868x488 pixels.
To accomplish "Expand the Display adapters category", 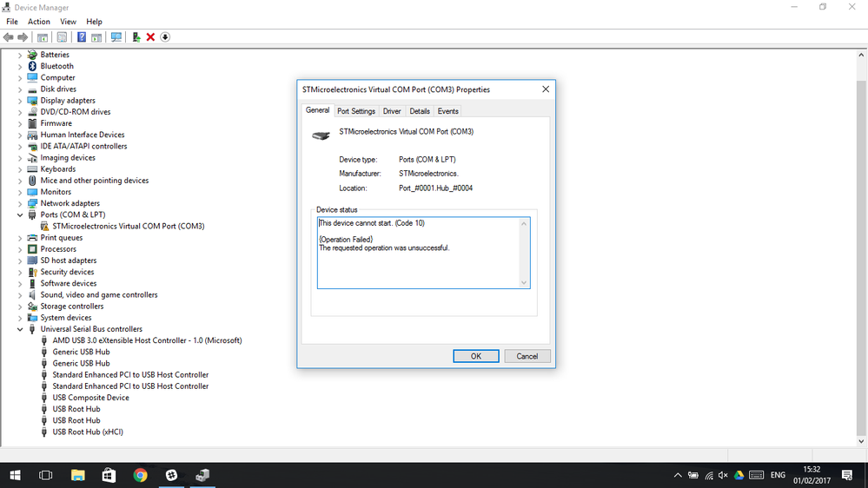I will tap(20, 101).
